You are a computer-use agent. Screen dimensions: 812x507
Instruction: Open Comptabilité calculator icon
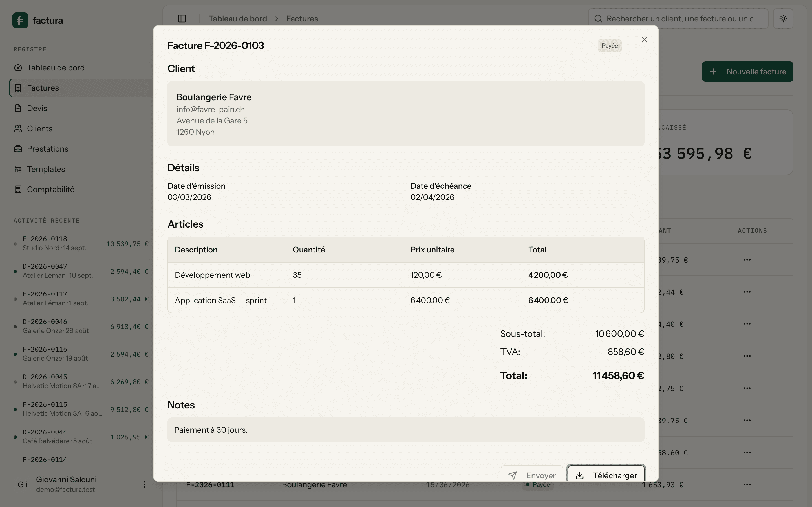(18, 190)
